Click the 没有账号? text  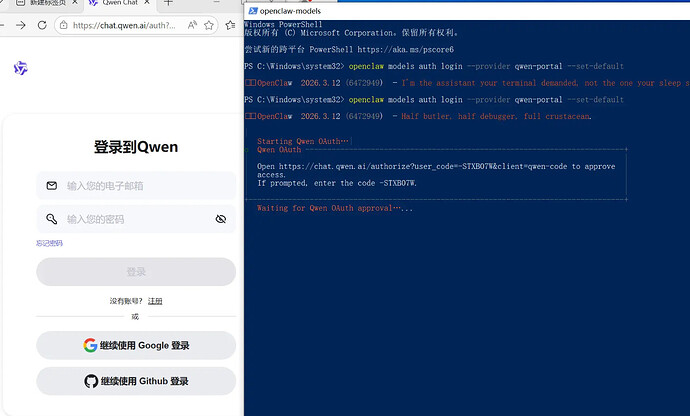click(126, 301)
